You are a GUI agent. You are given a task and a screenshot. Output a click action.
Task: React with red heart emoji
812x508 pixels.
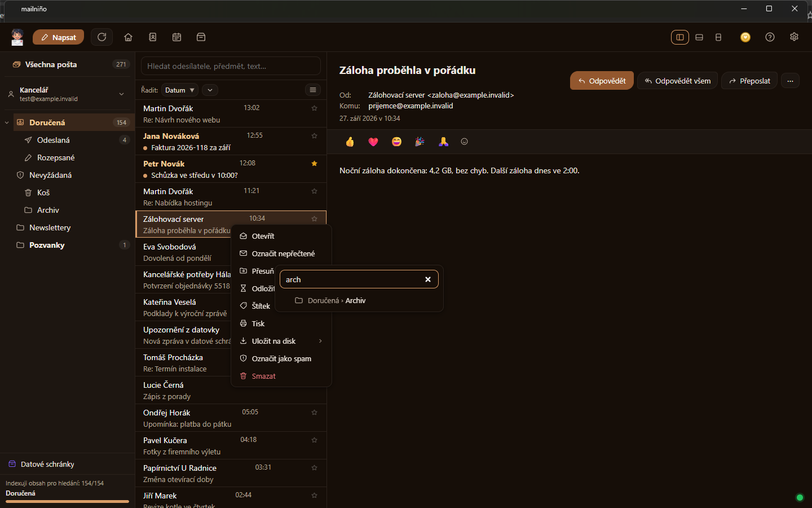click(x=373, y=142)
